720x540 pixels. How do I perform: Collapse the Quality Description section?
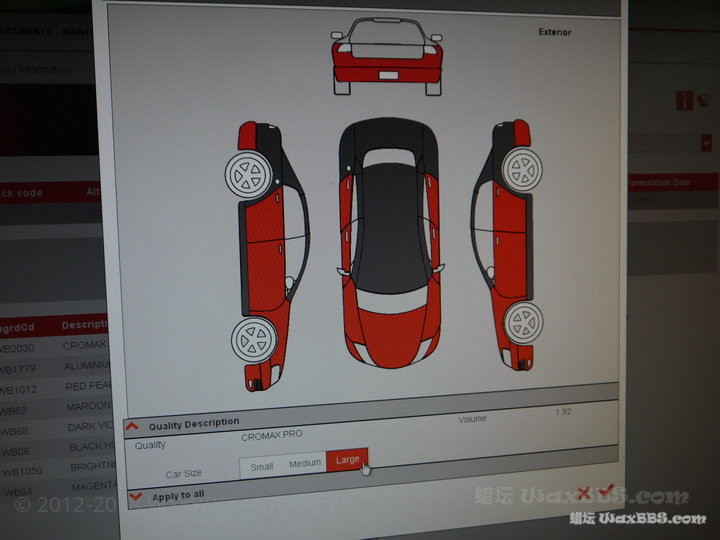point(132,426)
